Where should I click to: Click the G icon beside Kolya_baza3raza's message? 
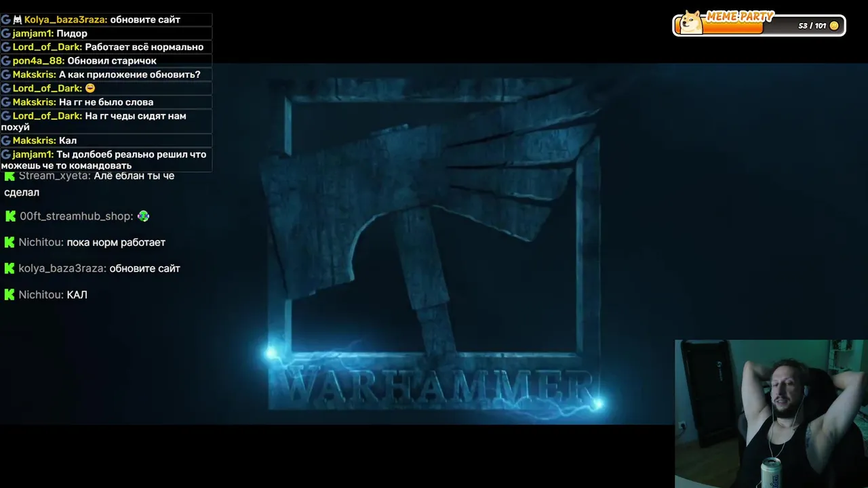click(x=5, y=20)
